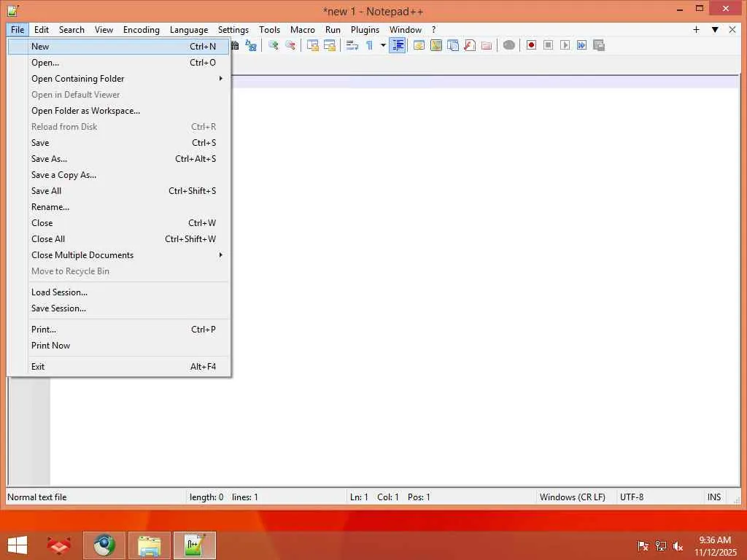
Task: Click the plus icon at menu bar right
Action: tap(696, 29)
